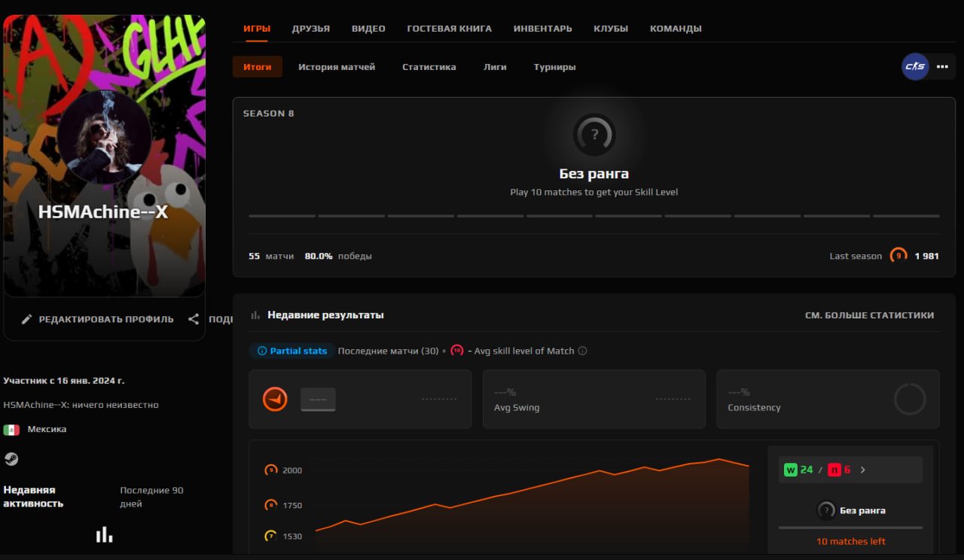Click the Avg skill level 10 badge
Image resolution: width=964 pixels, height=560 pixels.
coord(456,351)
